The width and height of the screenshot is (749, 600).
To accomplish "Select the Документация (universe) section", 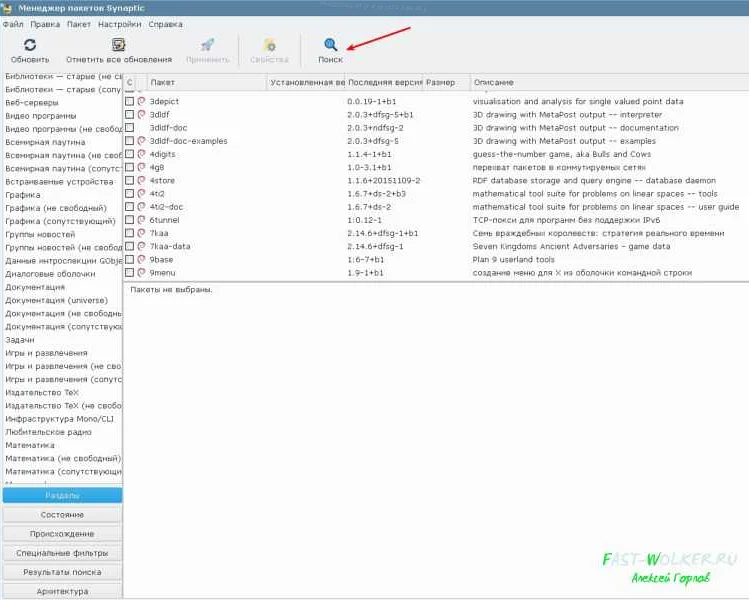I will pyautogui.click(x=56, y=300).
